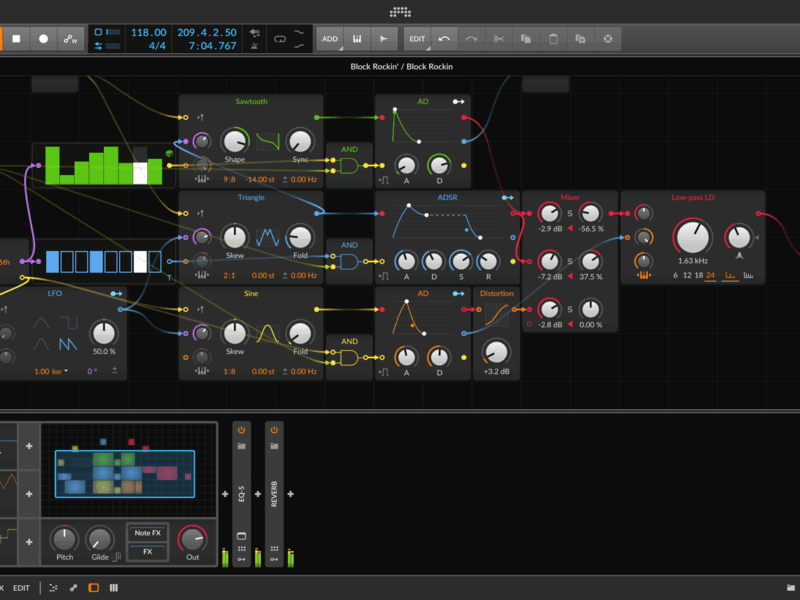
Task: Click the Cut scissors icon
Action: pos(498,39)
